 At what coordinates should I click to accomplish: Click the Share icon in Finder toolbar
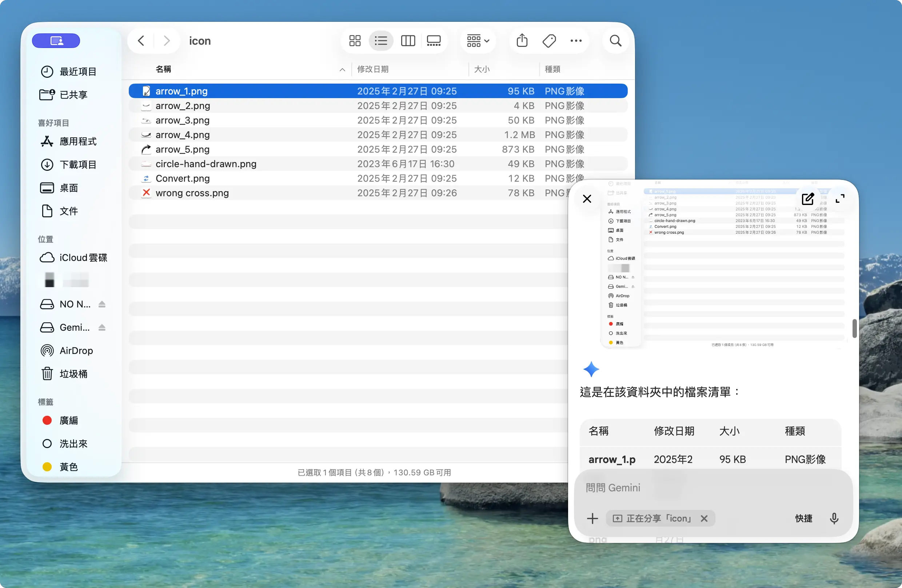click(x=522, y=40)
